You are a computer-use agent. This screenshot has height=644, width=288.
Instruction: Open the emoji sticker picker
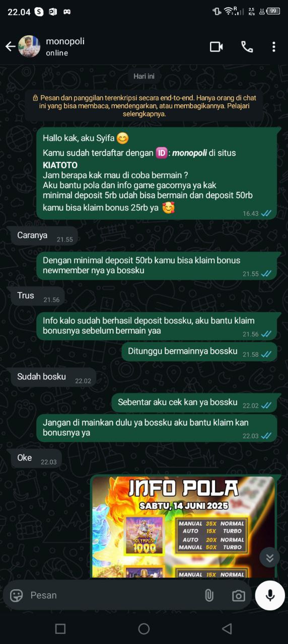point(17,595)
